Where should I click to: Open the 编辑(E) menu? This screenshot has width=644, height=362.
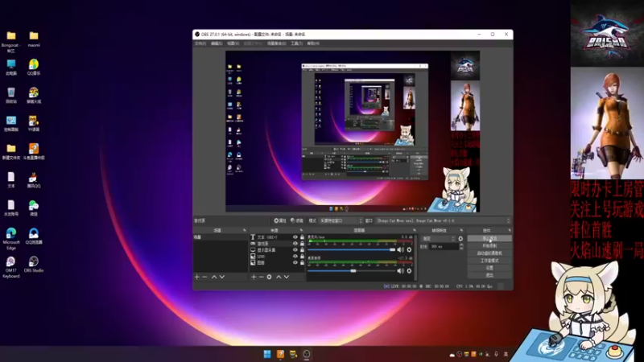[x=217, y=43]
